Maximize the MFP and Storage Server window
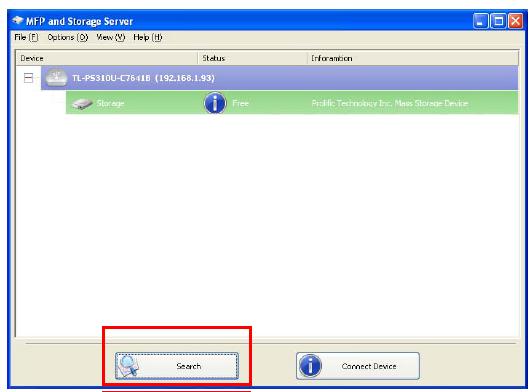 498,21
